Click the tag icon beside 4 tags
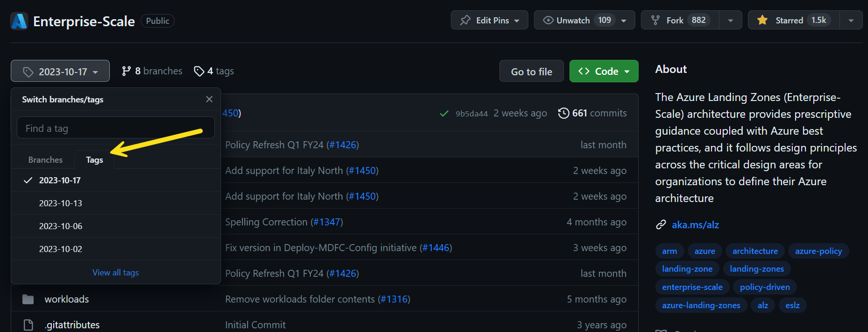Screen dimensions: 868x332 point(199,71)
